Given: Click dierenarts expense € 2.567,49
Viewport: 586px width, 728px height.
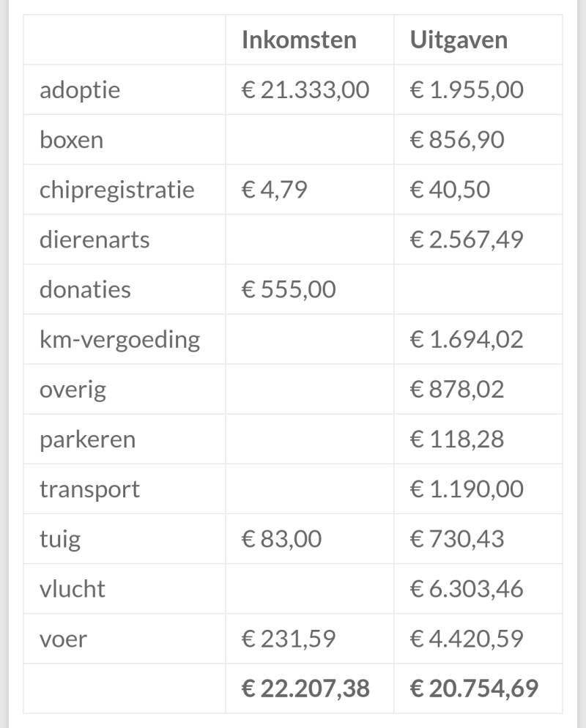Looking at the screenshot, I should (467, 239).
